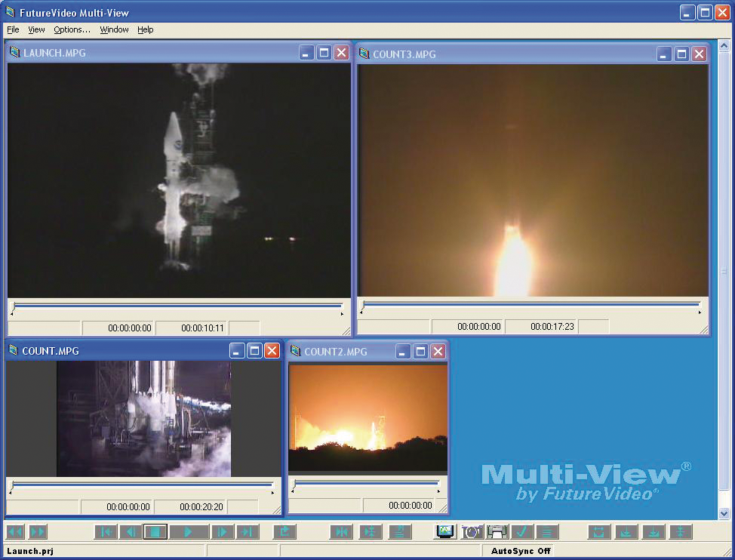Take a snapshot using the camera icon
Image resolution: width=735 pixels, height=560 pixels.
[x=471, y=532]
